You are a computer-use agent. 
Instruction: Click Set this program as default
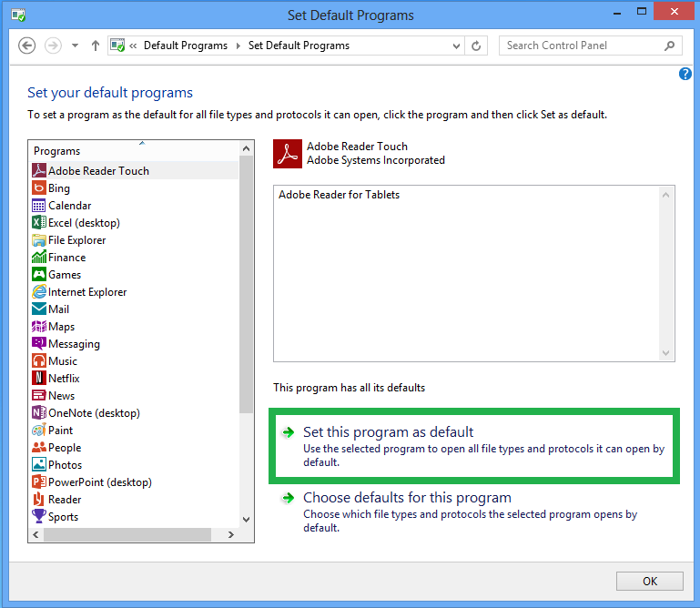474,446
